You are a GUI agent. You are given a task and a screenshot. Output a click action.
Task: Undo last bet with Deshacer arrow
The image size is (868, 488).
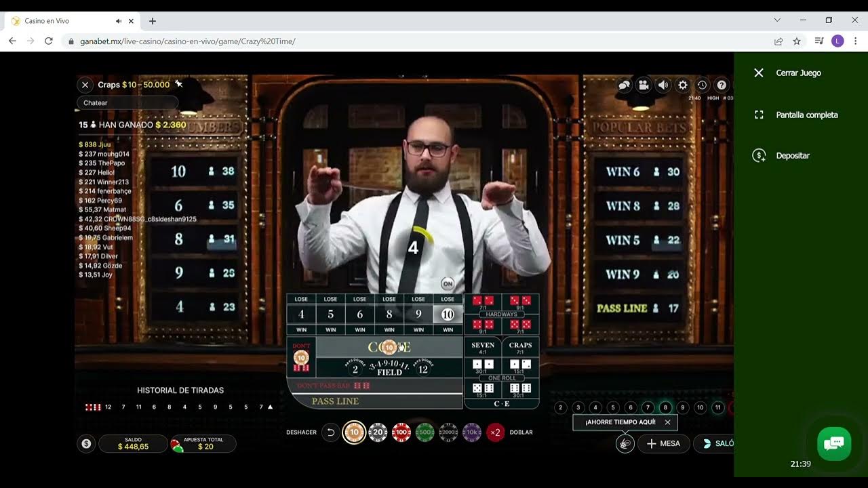331,432
